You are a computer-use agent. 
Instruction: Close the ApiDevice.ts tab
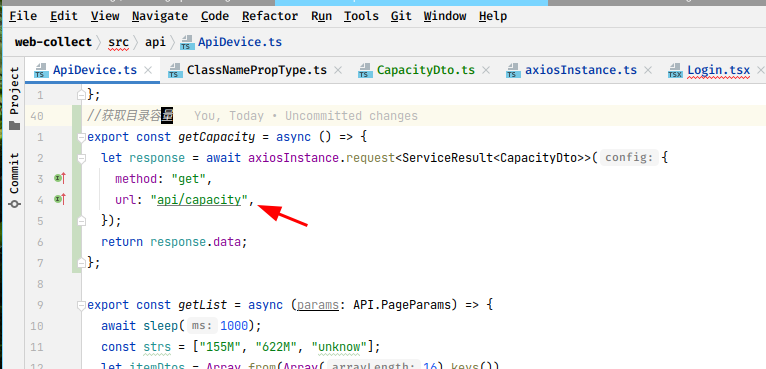(148, 70)
